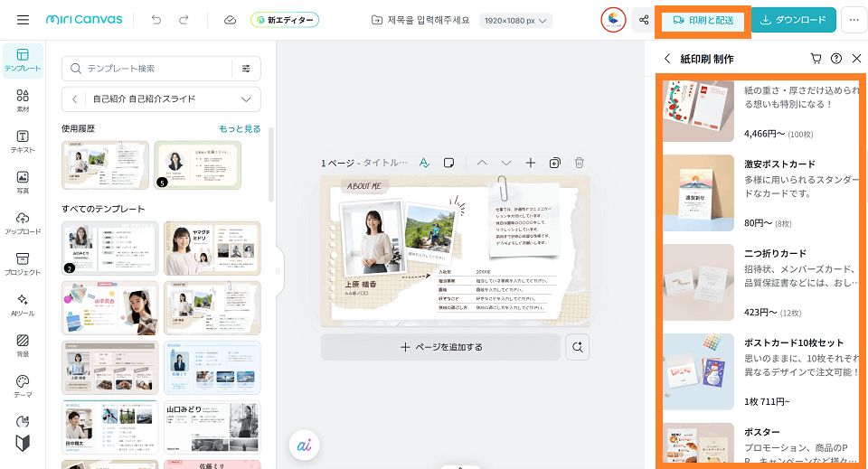Open the テキスト sidebar tab
This screenshot has height=469, width=868.
[23, 141]
